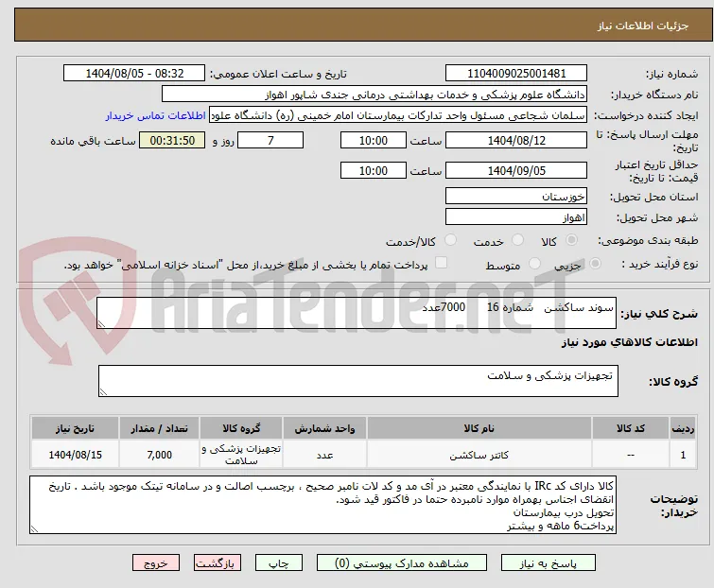The width and height of the screenshot is (714, 588).
Task: Click the quantity cell 7,000
Action: click(160, 455)
